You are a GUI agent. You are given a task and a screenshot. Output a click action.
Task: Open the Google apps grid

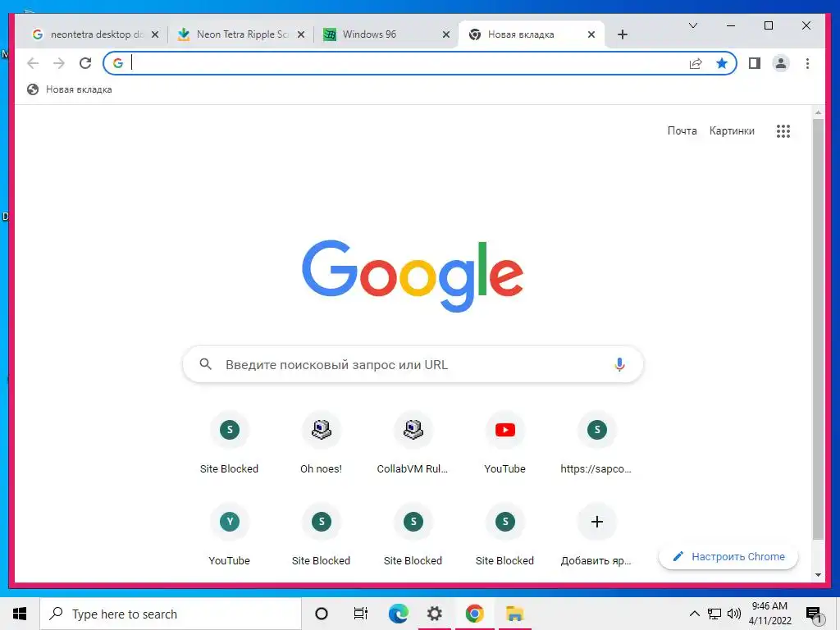click(783, 131)
